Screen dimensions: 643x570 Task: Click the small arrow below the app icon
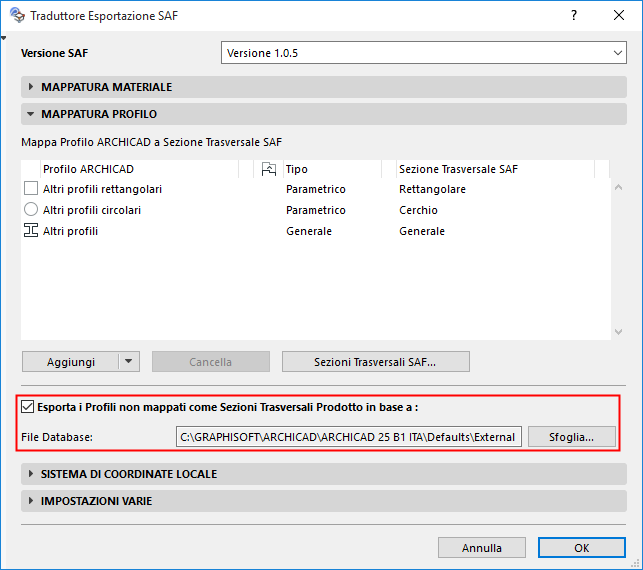click(4, 38)
